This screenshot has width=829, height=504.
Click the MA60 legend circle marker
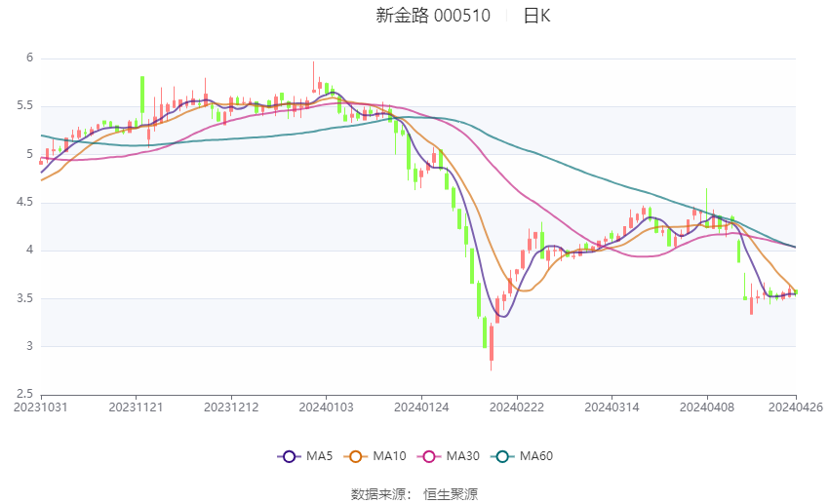click(x=504, y=455)
